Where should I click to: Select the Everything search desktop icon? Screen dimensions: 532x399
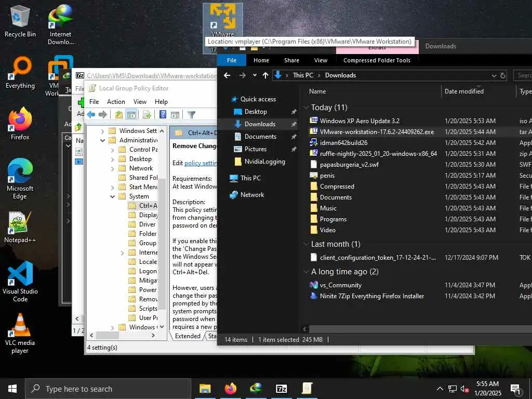20,73
